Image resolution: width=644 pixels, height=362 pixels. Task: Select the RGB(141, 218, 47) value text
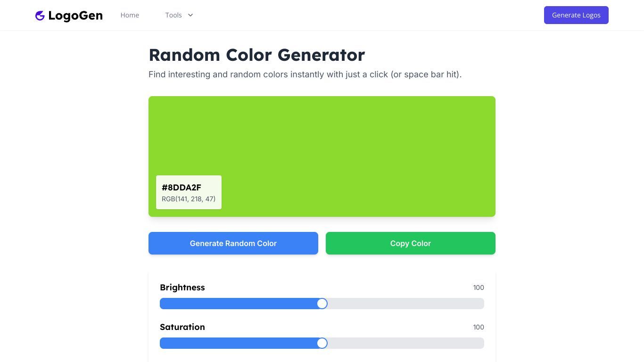coord(189,199)
